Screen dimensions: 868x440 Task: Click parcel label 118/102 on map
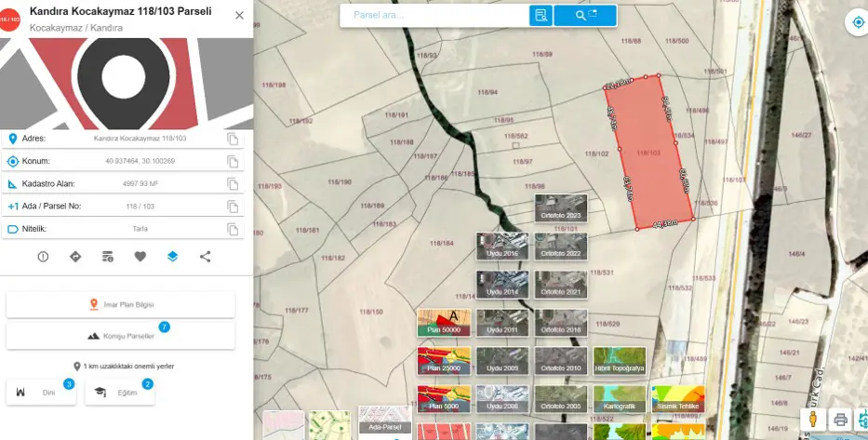(596, 153)
